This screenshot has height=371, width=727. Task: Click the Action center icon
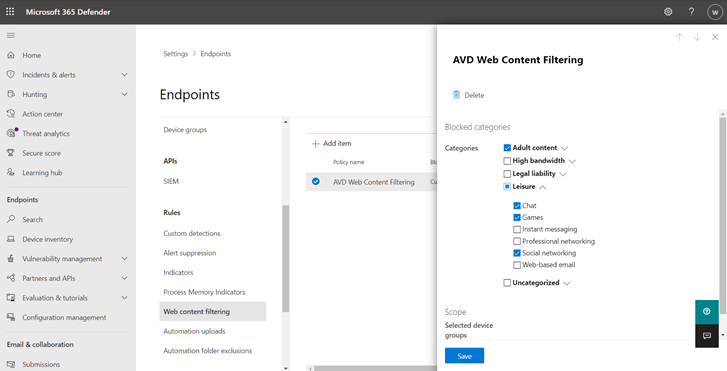(x=11, y=114)
